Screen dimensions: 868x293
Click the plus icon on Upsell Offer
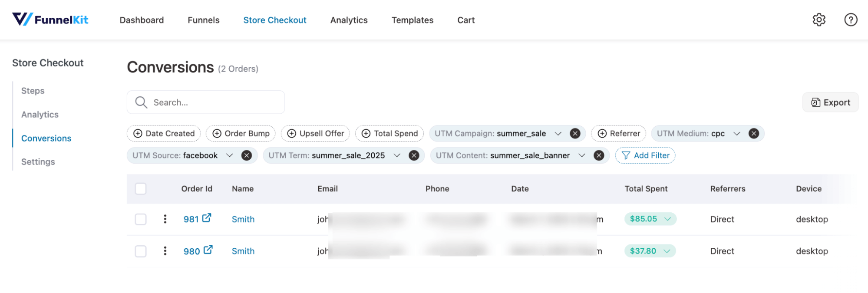[x=292, y=134]
